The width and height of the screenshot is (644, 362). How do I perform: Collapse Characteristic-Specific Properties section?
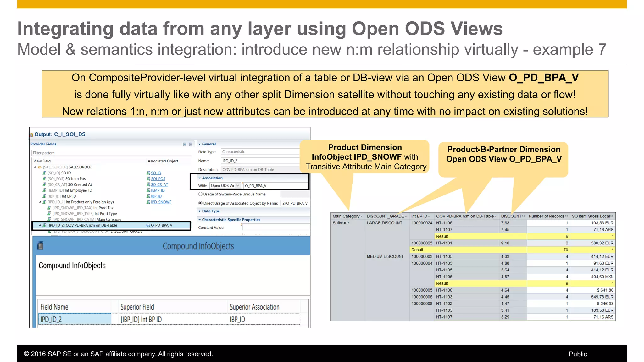199,220
